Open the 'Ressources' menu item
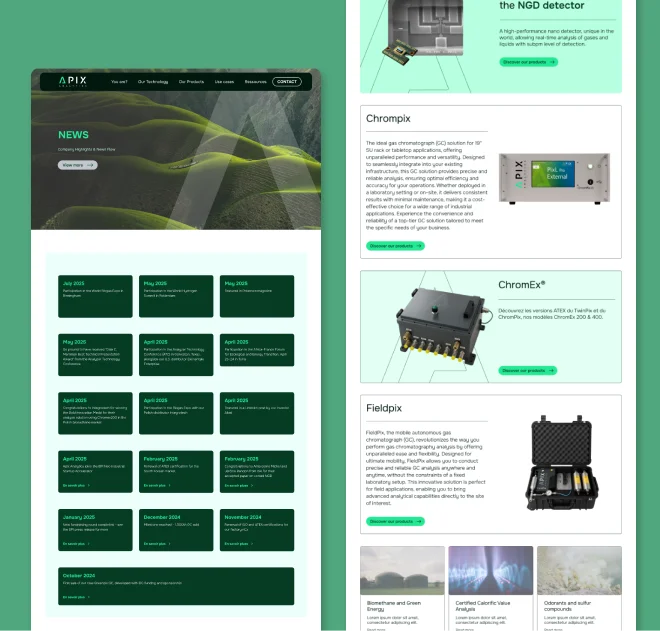The image size is (660, 631). 255,82
